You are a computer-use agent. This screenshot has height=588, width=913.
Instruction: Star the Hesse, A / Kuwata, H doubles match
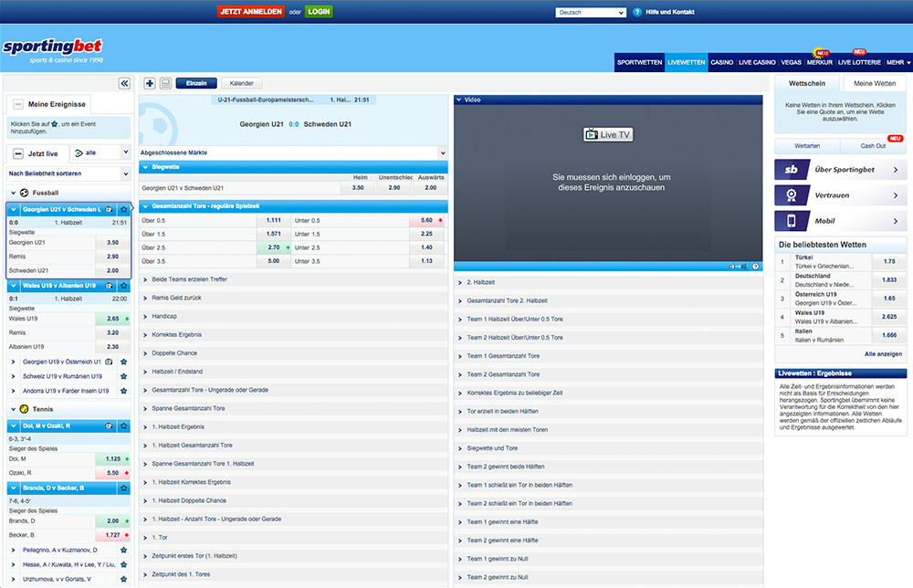pyautogui.click(x=123, y=564)
